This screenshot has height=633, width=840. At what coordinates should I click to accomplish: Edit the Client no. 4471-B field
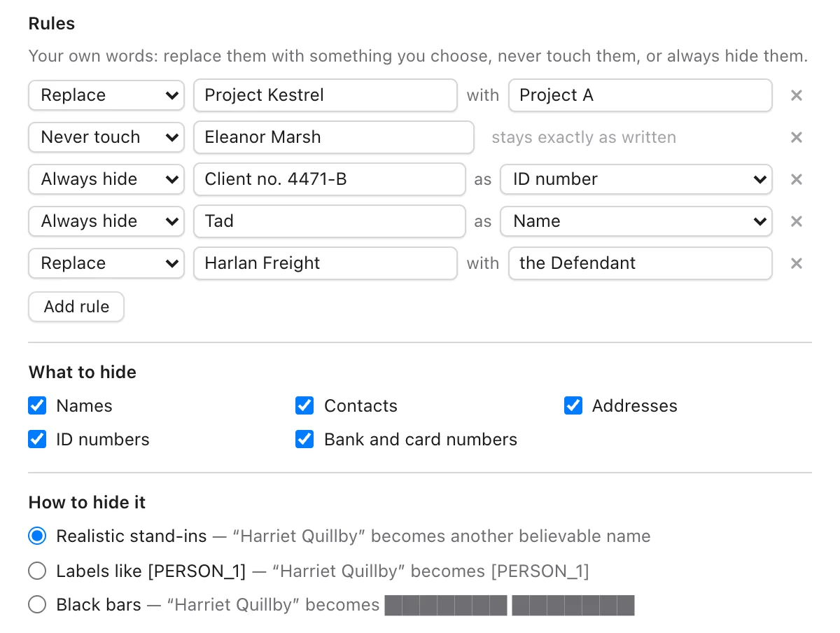[x=330, y=179]
